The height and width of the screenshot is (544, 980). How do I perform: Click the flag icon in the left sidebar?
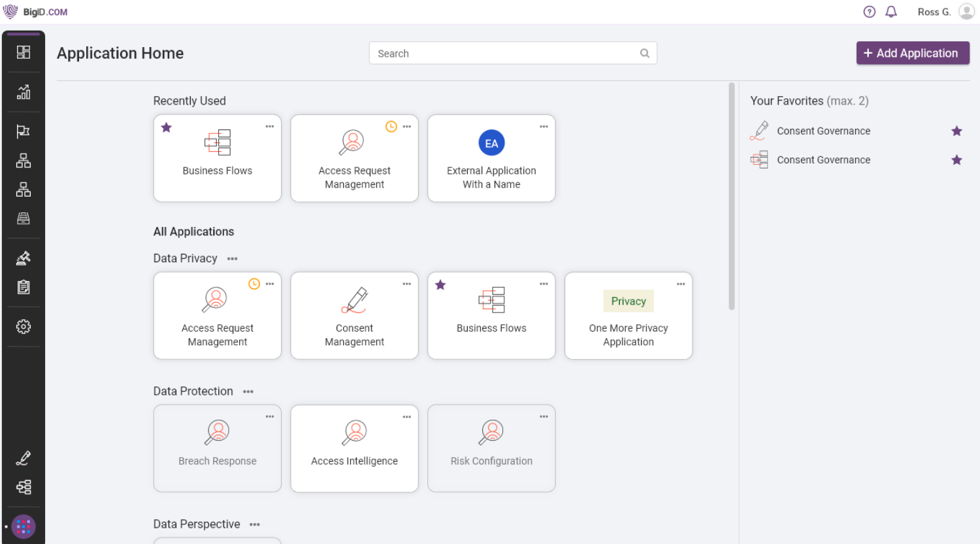pos(24,131)
